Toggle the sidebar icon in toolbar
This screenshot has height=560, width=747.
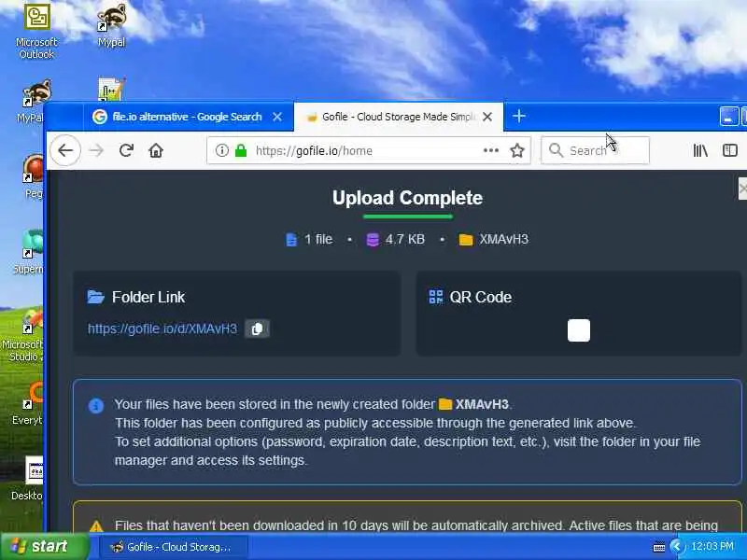730,150
